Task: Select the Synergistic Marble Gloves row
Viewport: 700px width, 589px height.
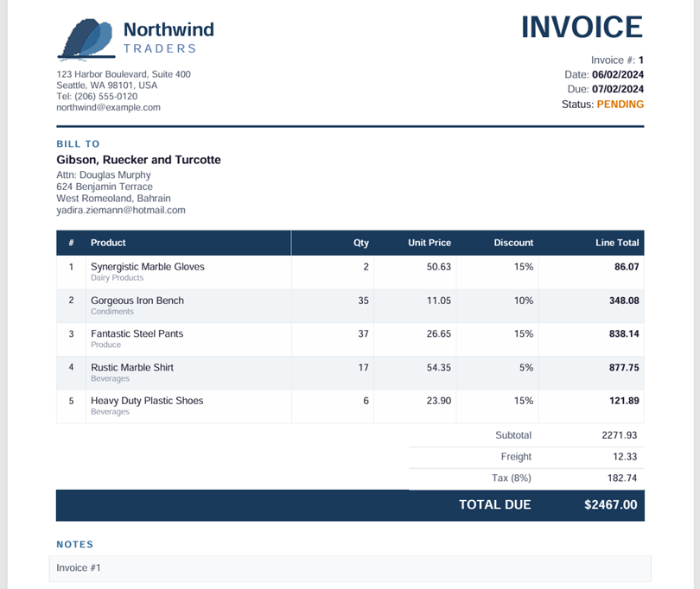Action: point(148,267)
